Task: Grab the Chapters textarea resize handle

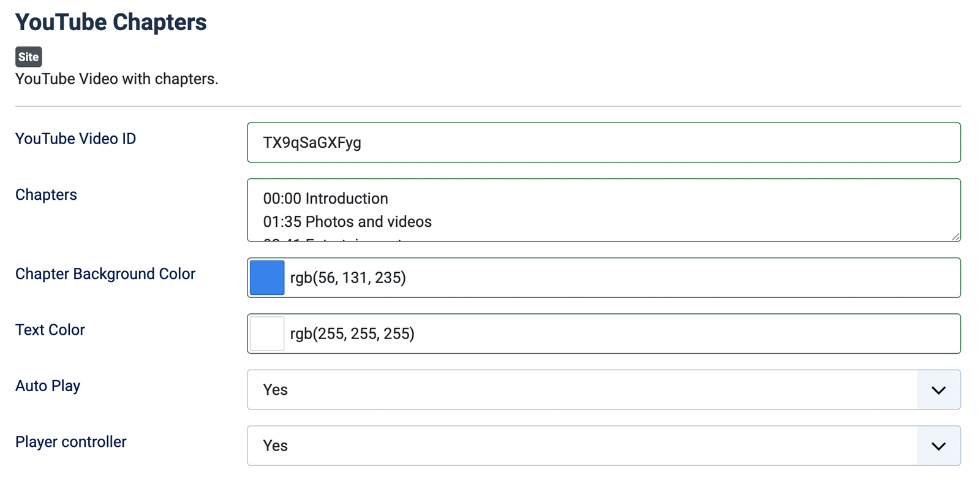Action: tap(956, 237)
